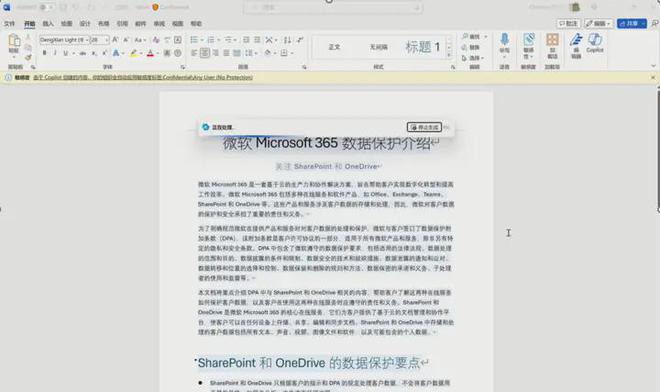Click the Paste clipboard icon

13,41
